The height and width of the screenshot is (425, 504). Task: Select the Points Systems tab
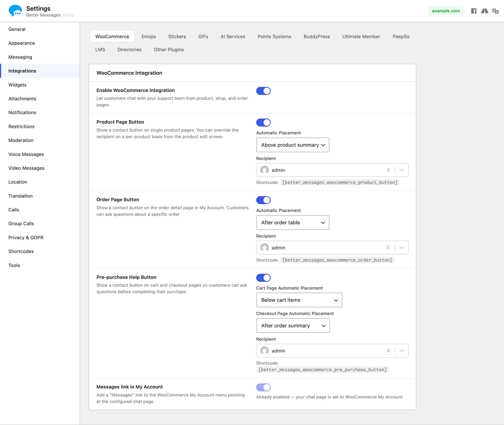[x=274, y=37]
